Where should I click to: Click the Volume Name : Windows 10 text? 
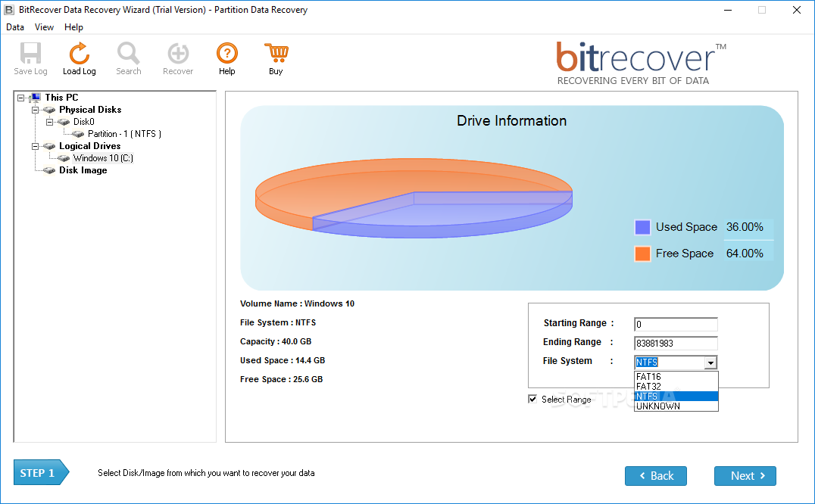(297, 303)
